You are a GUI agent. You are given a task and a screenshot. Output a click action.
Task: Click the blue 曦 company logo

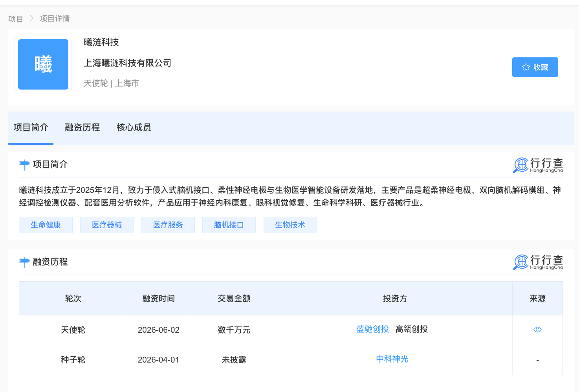[x=43, y=64]
